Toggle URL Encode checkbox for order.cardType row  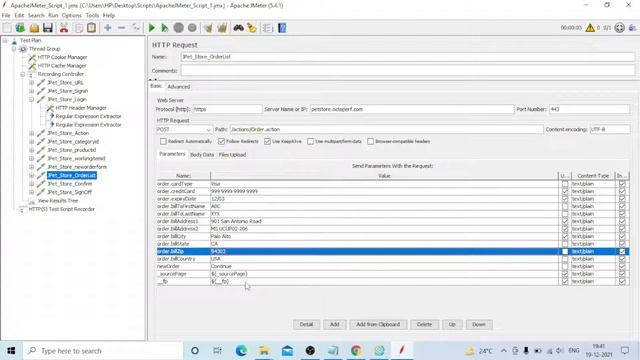[565, 184]
